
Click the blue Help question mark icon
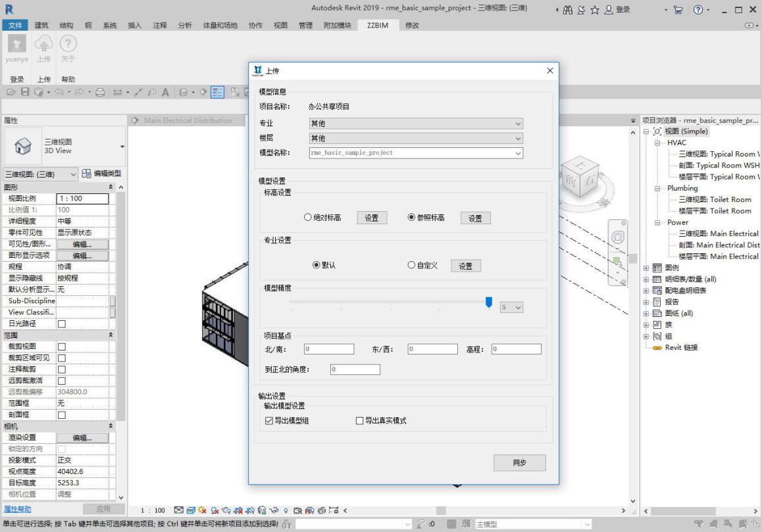click(698, 10)
